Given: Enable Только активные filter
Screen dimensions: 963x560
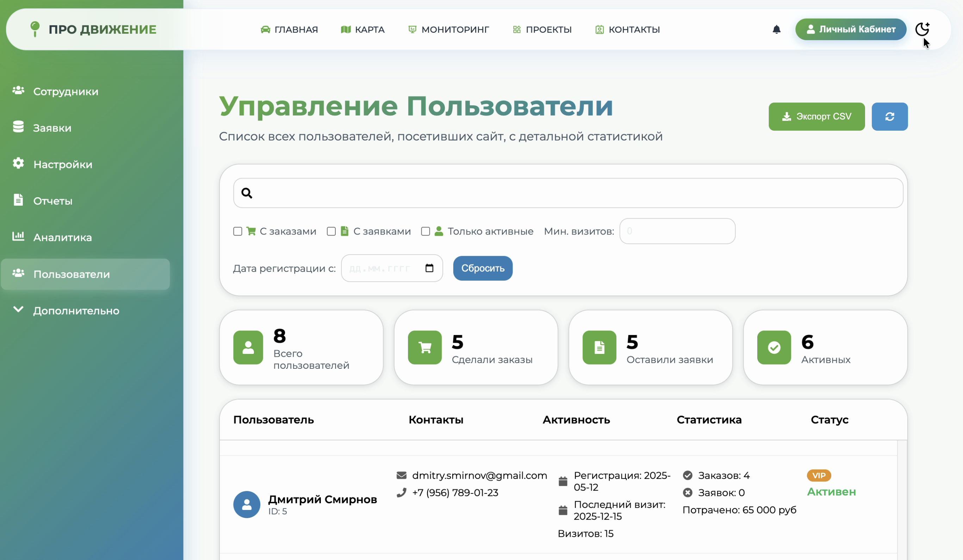Looking at the screenshot, I should point(425,231).
